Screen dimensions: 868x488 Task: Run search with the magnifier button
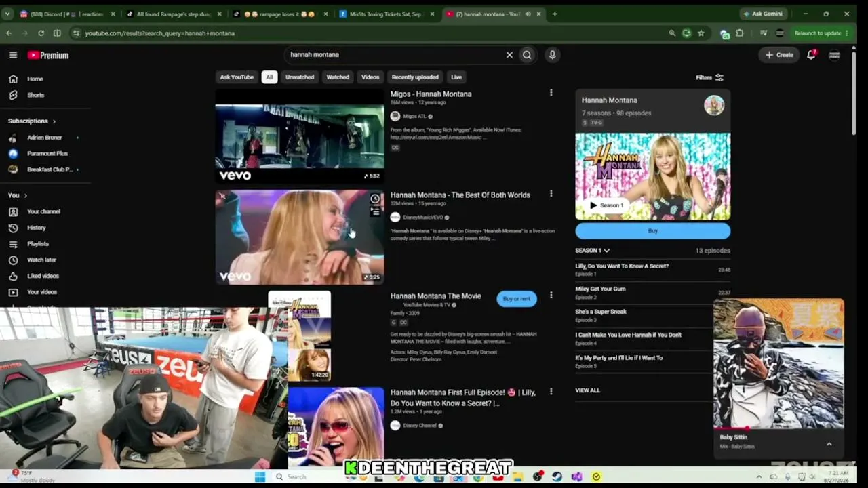(527, 55)
